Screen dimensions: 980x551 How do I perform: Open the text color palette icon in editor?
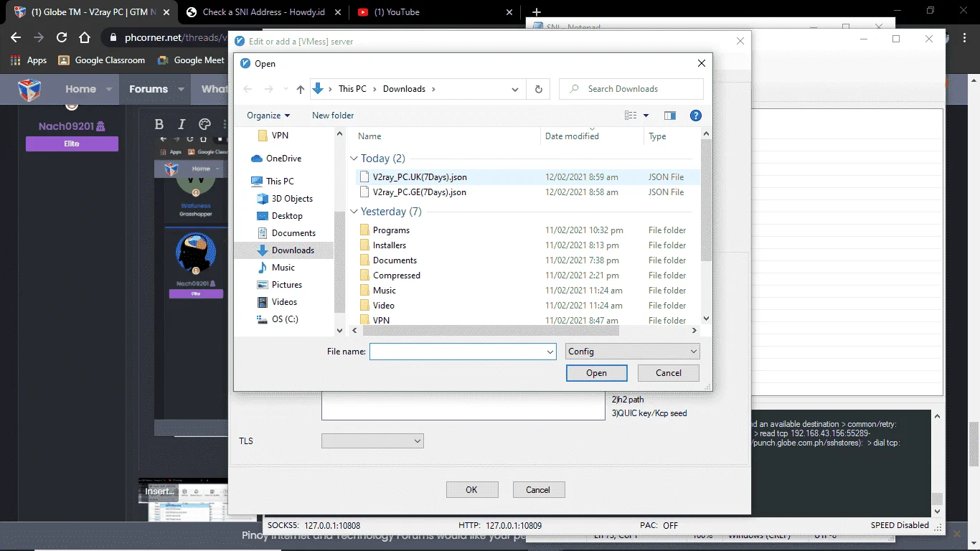coord(204,124)
